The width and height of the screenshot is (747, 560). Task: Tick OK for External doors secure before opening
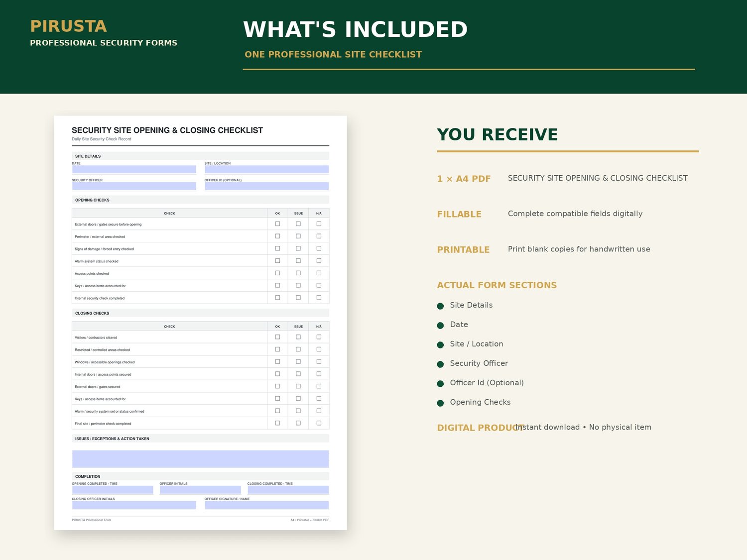click(277, 224)
